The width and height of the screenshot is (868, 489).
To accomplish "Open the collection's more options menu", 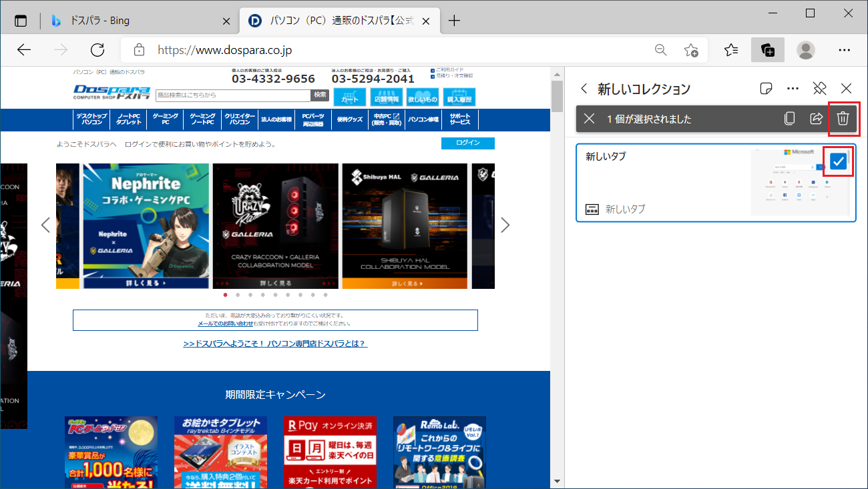I will pos(793,89).
